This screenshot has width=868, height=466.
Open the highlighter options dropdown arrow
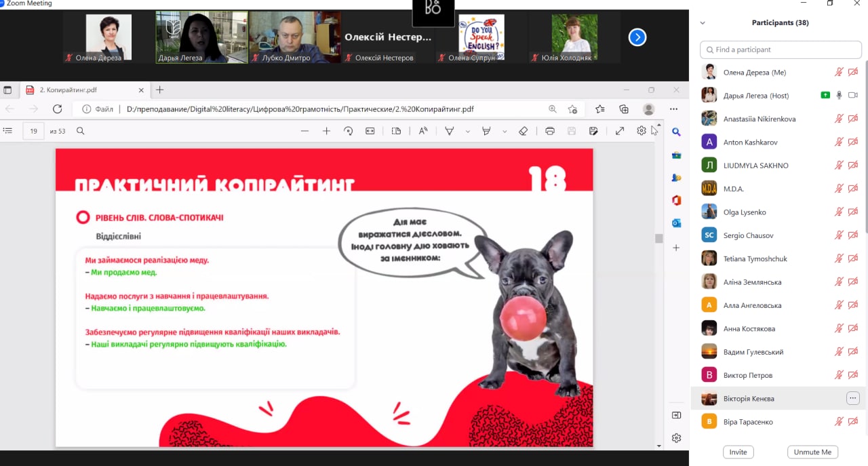point(505,132)
